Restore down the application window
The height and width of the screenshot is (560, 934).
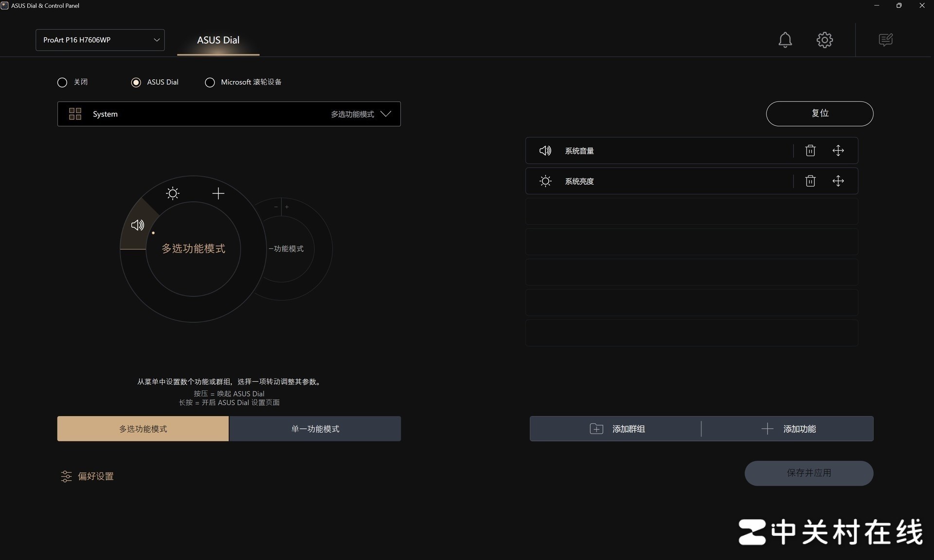pyautogui.click(x=899, y=6)
